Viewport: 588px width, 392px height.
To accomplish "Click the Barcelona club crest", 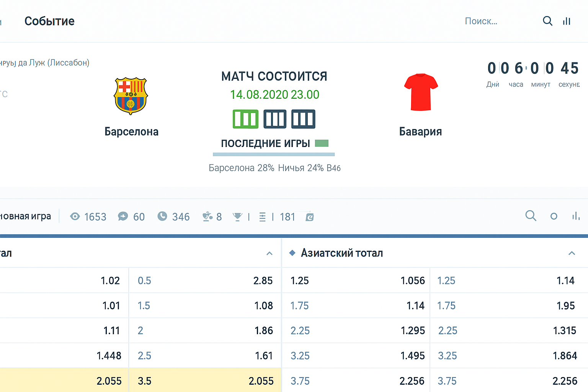I will tap(131, 96).
